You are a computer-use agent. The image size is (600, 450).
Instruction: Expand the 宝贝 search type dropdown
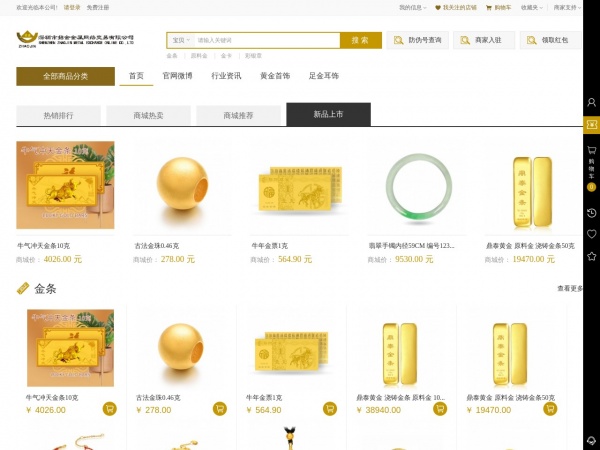coord(181,40)
